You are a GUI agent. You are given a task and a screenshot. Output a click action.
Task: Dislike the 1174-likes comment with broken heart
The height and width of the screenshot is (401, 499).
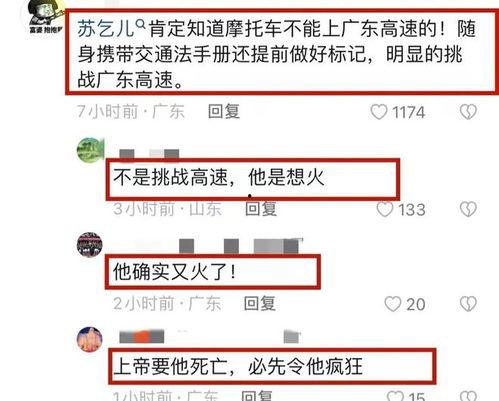pos(468,112)
